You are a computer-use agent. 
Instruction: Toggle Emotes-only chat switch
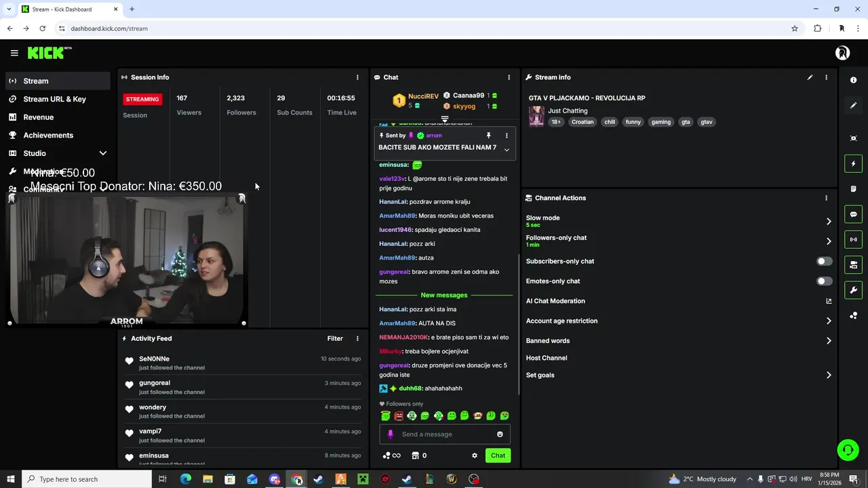click(824, 281)
